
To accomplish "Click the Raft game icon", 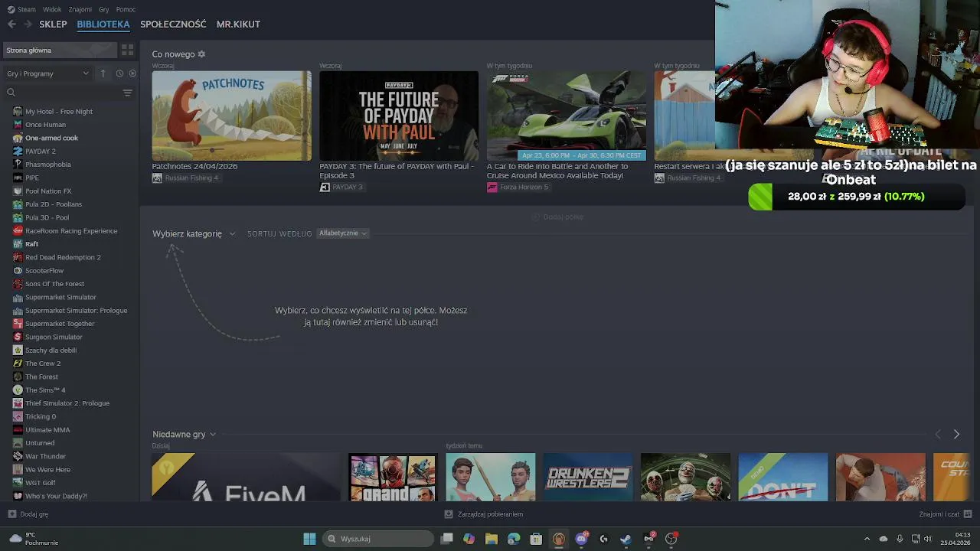I will (x=18, y=244).
